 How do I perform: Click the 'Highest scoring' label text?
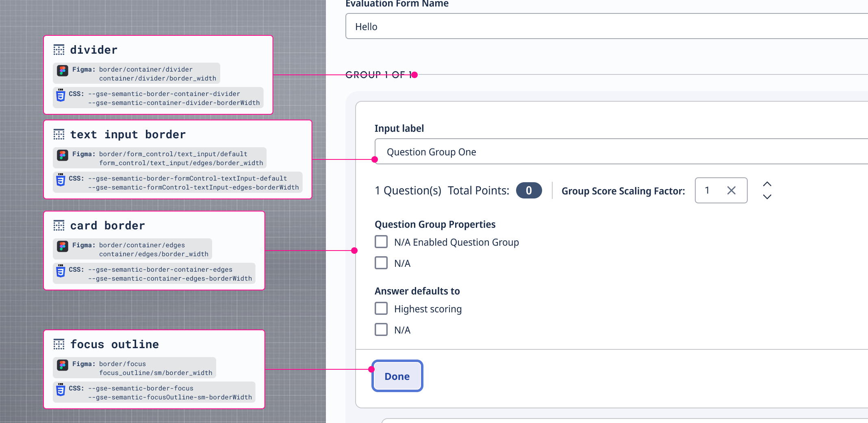click(x=428, y=309)
